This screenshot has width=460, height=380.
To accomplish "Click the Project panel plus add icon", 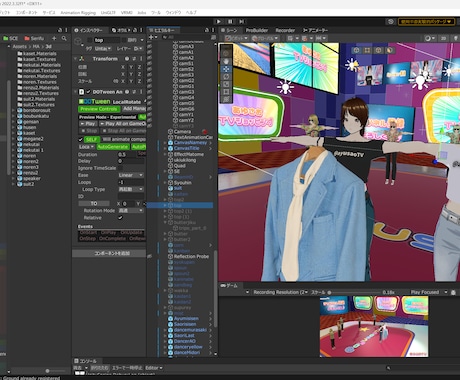I will [54, 38].
